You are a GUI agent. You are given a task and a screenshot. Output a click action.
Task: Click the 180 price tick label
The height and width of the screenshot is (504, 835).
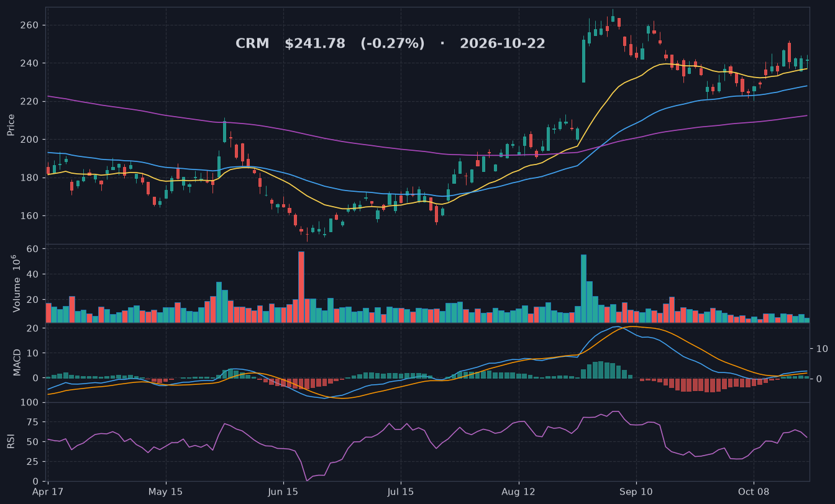[30, 178]
